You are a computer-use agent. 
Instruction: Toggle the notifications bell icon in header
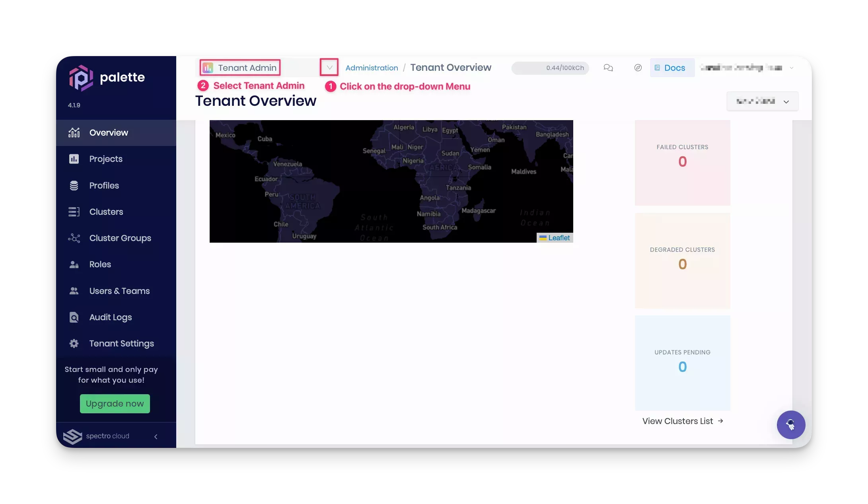click(609, 68)
